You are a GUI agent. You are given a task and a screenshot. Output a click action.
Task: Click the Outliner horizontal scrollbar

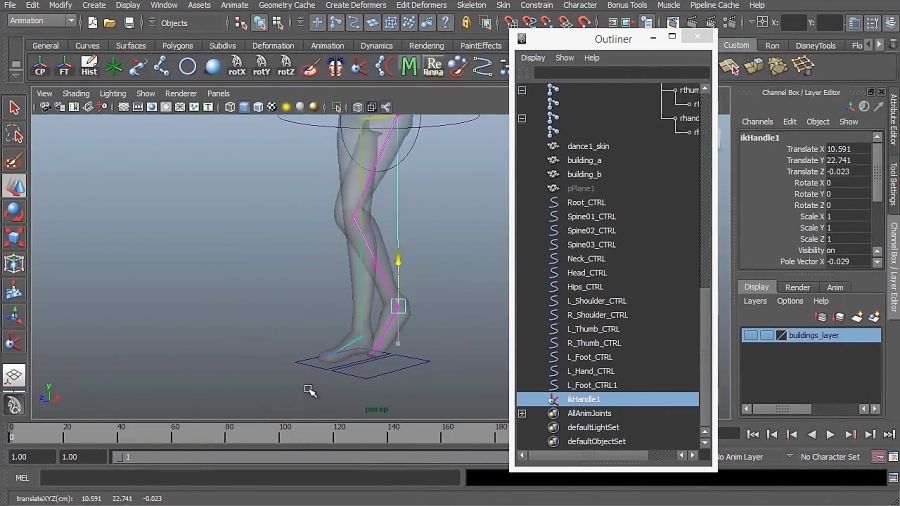[x=589, y=455]
